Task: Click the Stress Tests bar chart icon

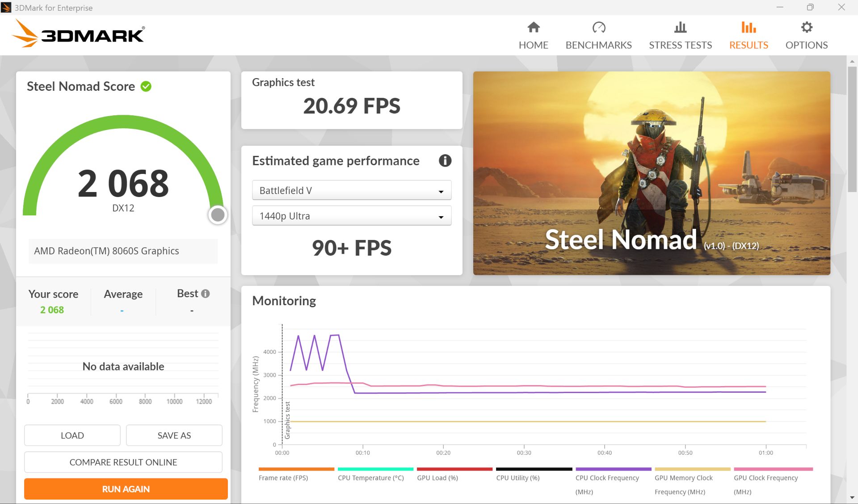Action: (680, 28)
